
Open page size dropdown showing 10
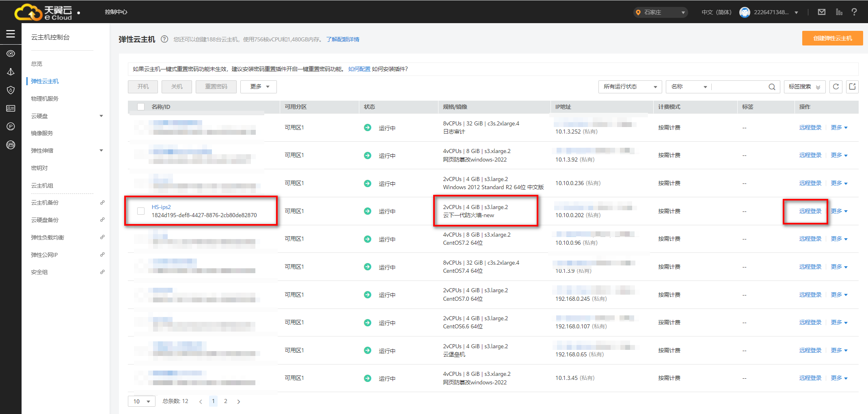click(141, 401)
